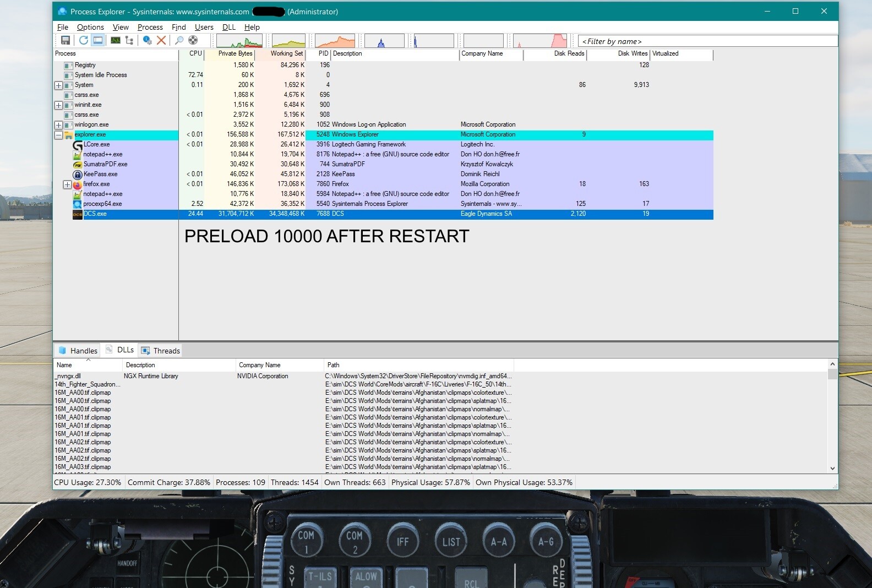The width and height of the screenshot is (872, 588).
Task: Click the Find Handle or DLL magnifier icon
Action: (179, 40)
